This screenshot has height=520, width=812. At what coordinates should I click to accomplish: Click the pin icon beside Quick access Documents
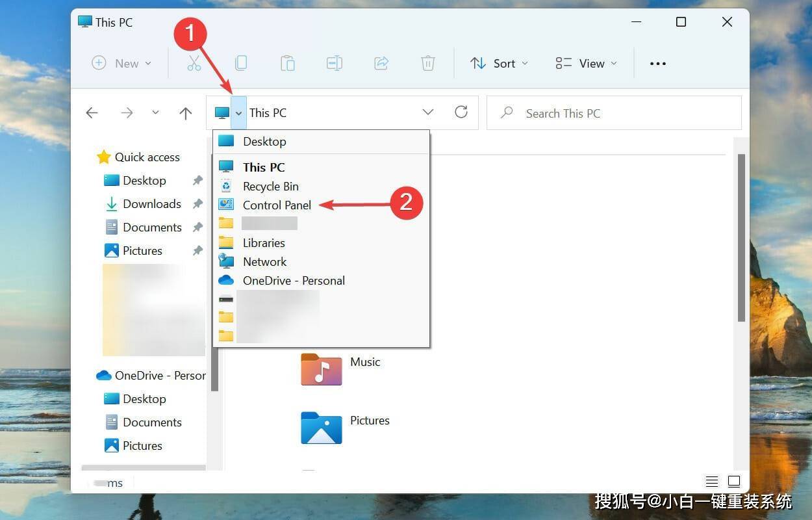(197, 227)
